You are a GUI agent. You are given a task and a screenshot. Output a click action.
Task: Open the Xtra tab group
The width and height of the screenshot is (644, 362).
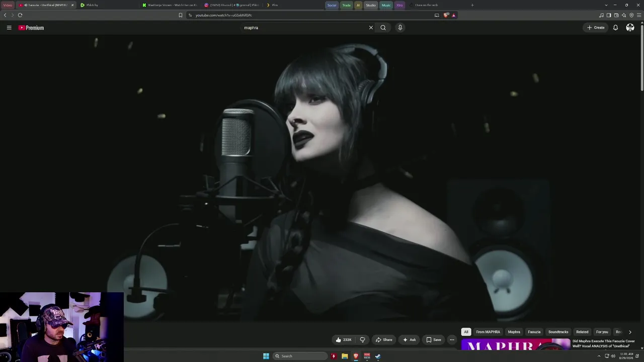(399, 5)
